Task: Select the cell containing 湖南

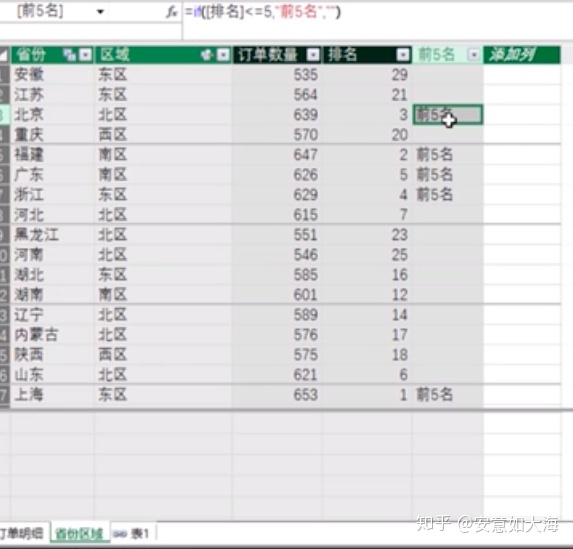Action: click(53, 295)
